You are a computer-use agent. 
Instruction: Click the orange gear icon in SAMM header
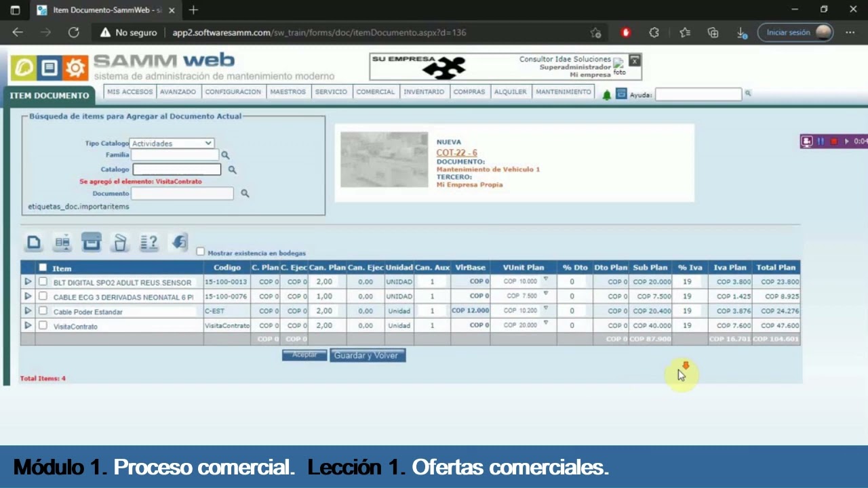[75, 68]
